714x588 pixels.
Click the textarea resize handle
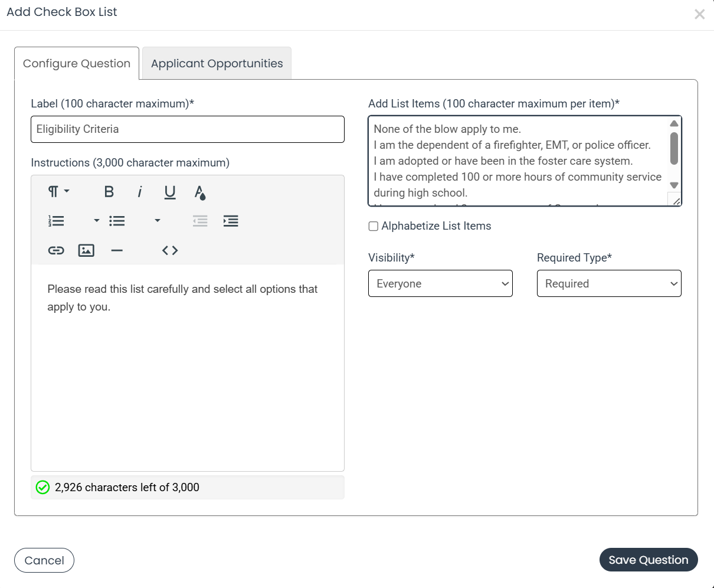click(676, 201)
